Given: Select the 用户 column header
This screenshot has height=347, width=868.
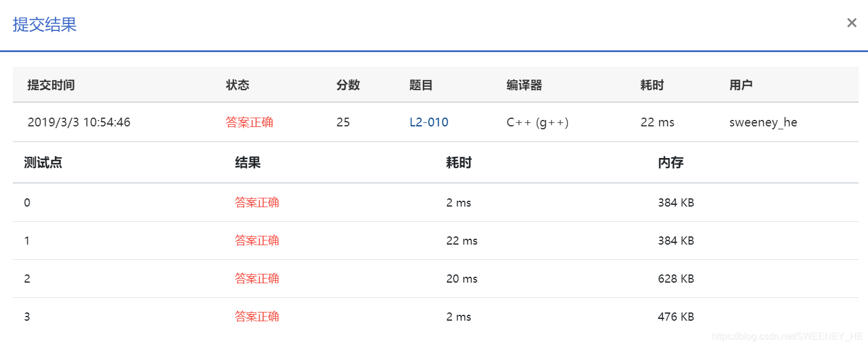Looking at the screenshot, I should 741,85.
